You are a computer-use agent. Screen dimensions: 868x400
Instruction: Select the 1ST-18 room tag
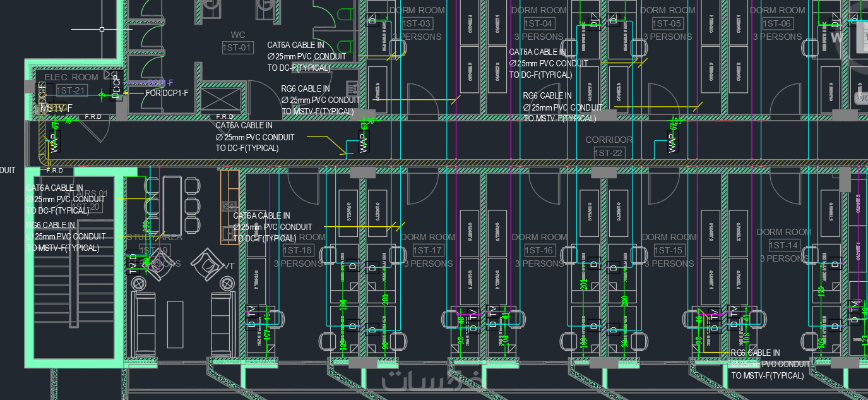298,250
